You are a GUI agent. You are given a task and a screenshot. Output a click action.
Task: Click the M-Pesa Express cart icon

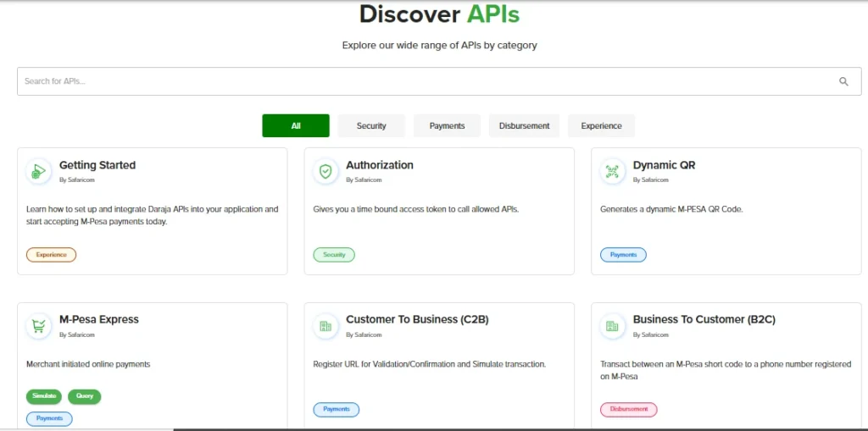[39, 326]
